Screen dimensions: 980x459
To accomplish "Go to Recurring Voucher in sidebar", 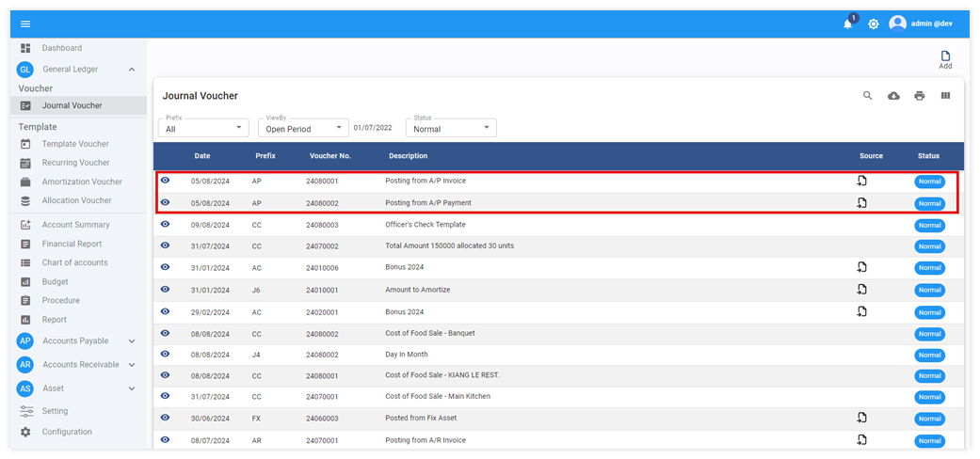I will 75,163.
